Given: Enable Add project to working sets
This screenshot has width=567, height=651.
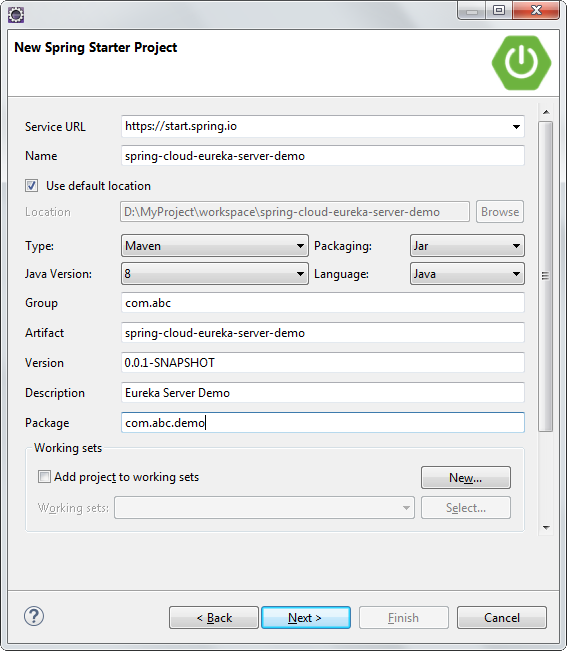Looking at the screenshot, I should point(44,477).
